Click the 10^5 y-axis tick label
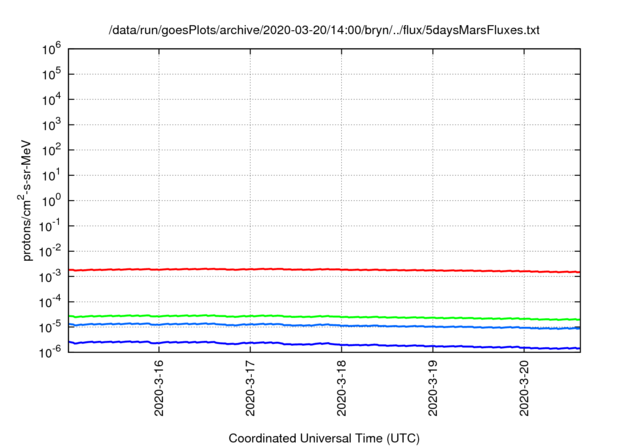The width and height of the screenshot is (640, 448). coord(51,74)
